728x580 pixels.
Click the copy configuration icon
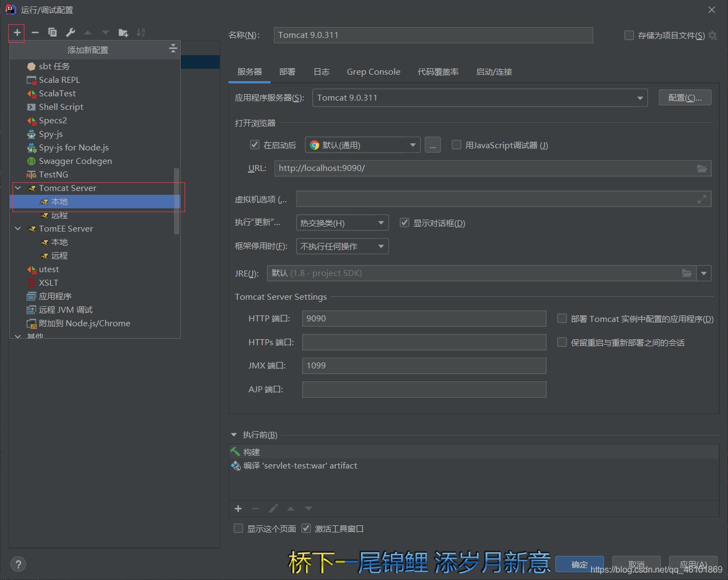(x=53, y=32)
